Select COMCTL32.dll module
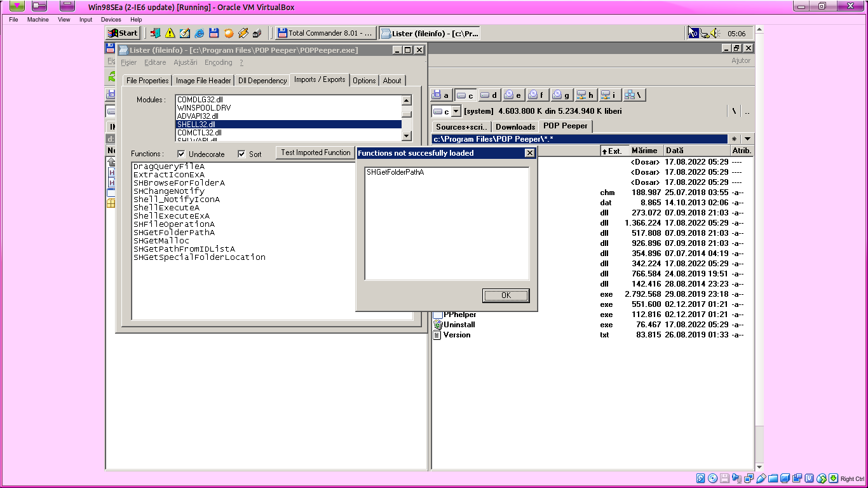Image resolution: width=868 pixels, height=488 pixels. coord(288,133)
